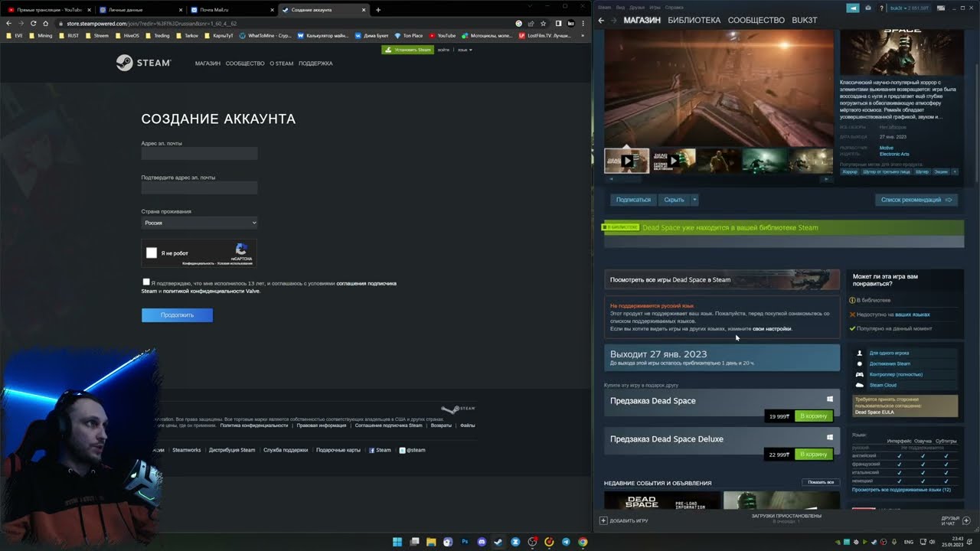980x551 pixels.
Task: Reload the Chrome page
Action: point(33,24)
